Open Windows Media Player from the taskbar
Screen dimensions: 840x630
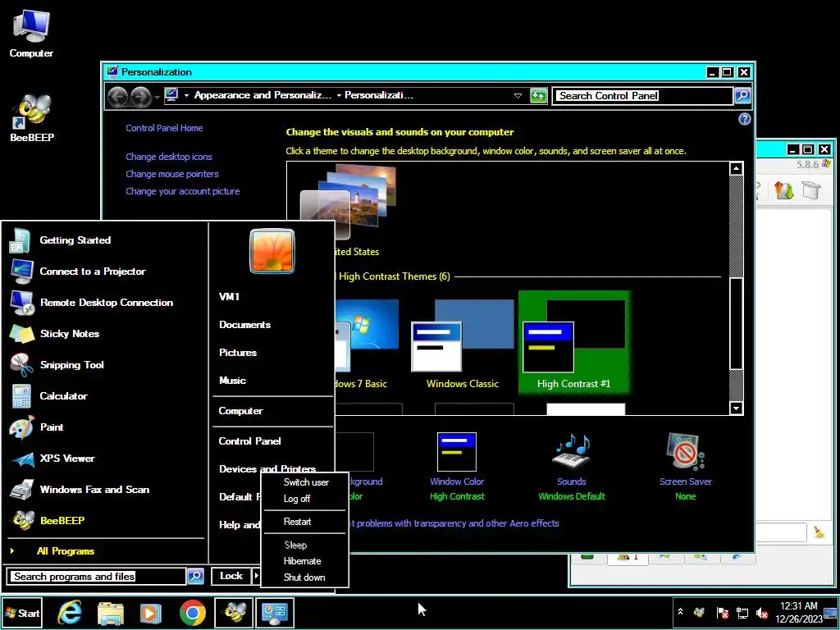click(151, 612)
